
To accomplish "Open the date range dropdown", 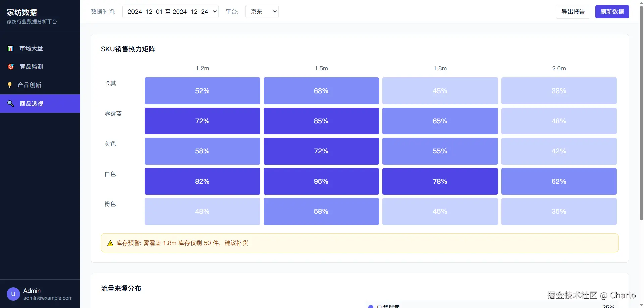I will coord(170,12).
